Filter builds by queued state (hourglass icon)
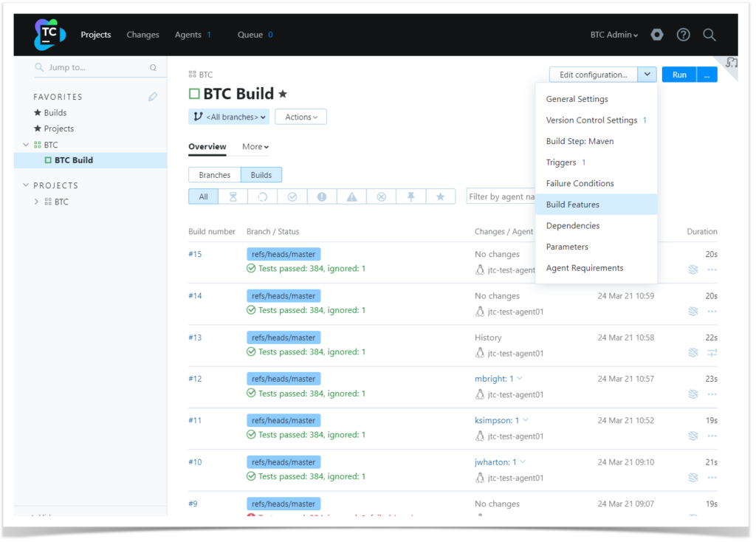Image resolution: width=756 pixels, height=542 pixels. [x=233, y=196]
